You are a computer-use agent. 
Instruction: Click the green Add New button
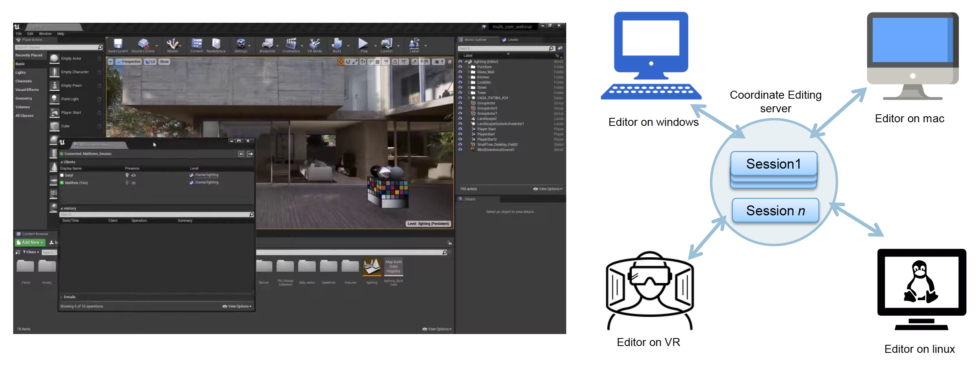[x=30, y=243]
